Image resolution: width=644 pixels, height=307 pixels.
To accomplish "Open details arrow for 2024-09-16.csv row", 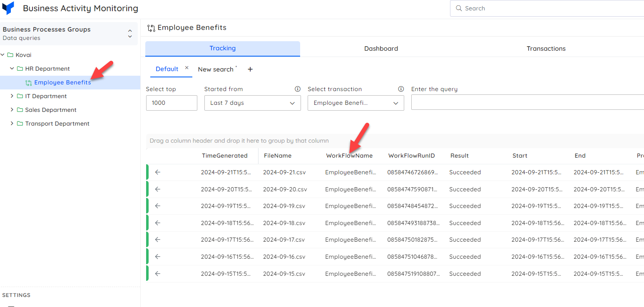I will (158, 257).
